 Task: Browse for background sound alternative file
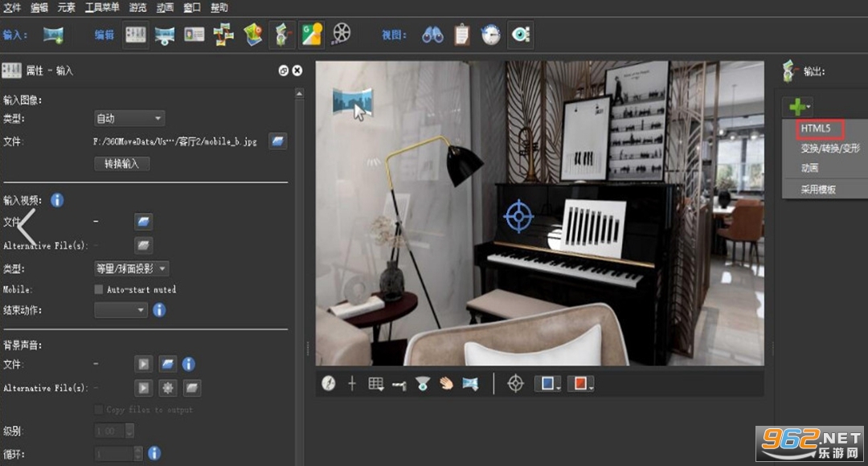(191, 388)
